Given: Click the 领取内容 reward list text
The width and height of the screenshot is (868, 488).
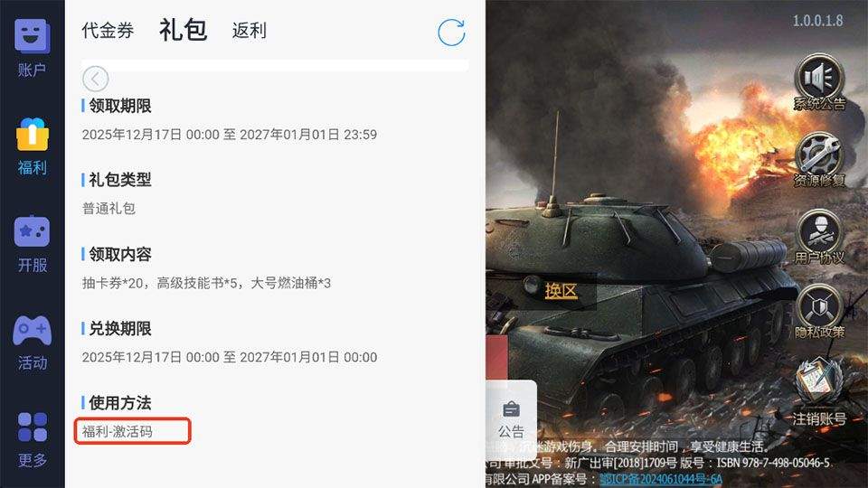Looking at the screenshot, I should [x=206, y=283].
